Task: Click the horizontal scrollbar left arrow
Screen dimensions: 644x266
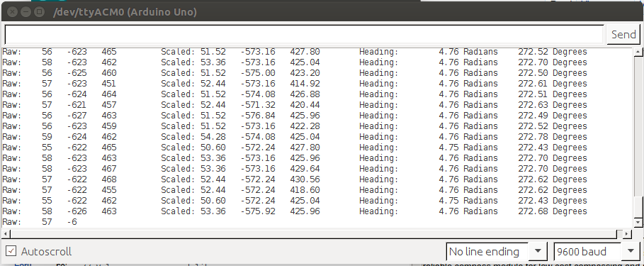Action: pyautogui.click(x=6, y=234)
